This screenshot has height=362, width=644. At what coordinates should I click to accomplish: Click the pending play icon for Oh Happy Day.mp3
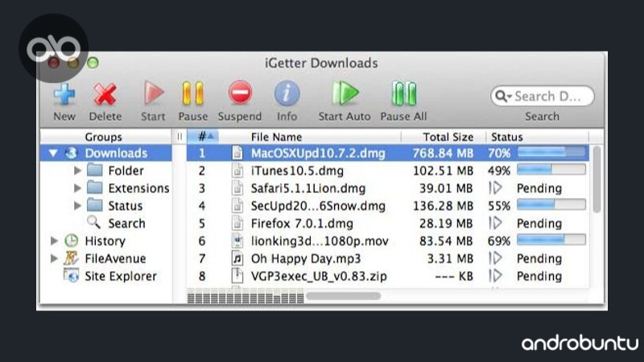tap(495, 258)
